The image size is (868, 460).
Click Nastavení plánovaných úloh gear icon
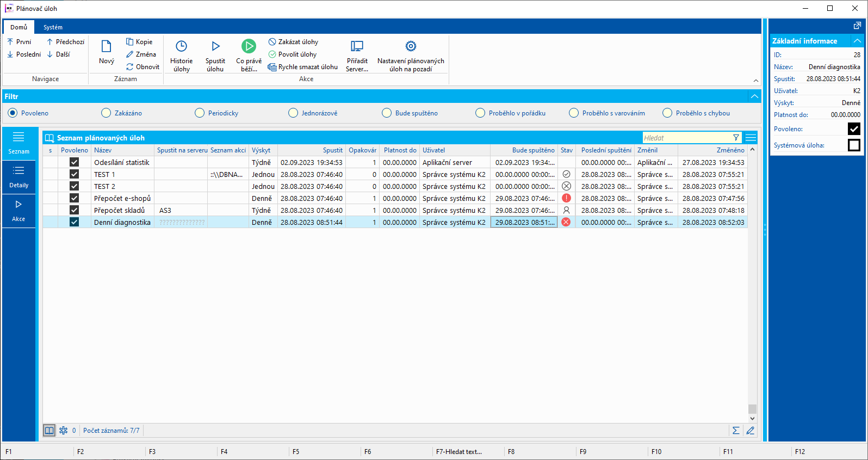[x=411, y=47]
